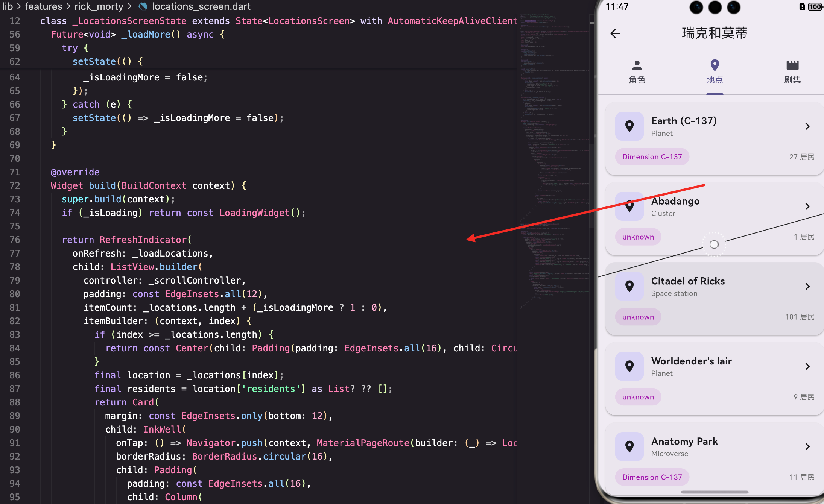Switch to the 角色 tab label
This screenshot has width=824, height=504.
point(637,80)
